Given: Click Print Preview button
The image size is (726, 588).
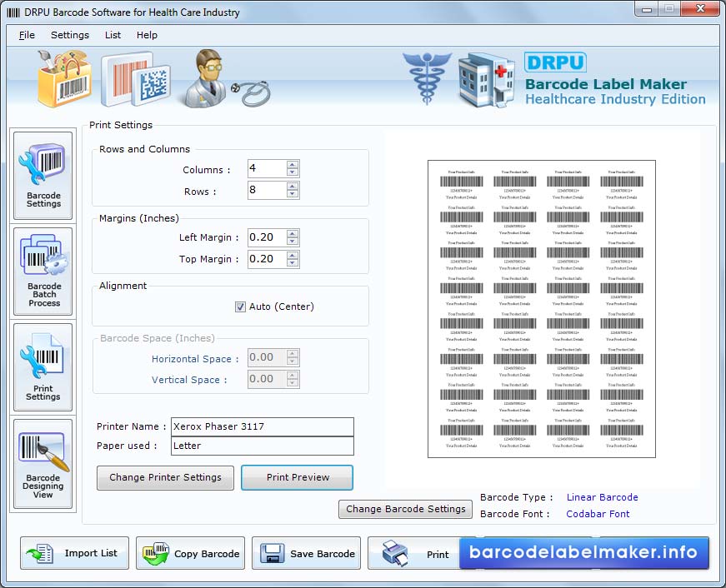Looking at the screenshot, I should (x=298, y=477).
